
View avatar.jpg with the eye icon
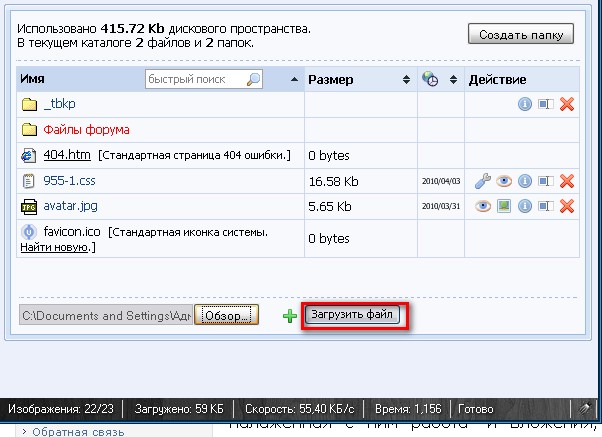[x=483, y=206]
